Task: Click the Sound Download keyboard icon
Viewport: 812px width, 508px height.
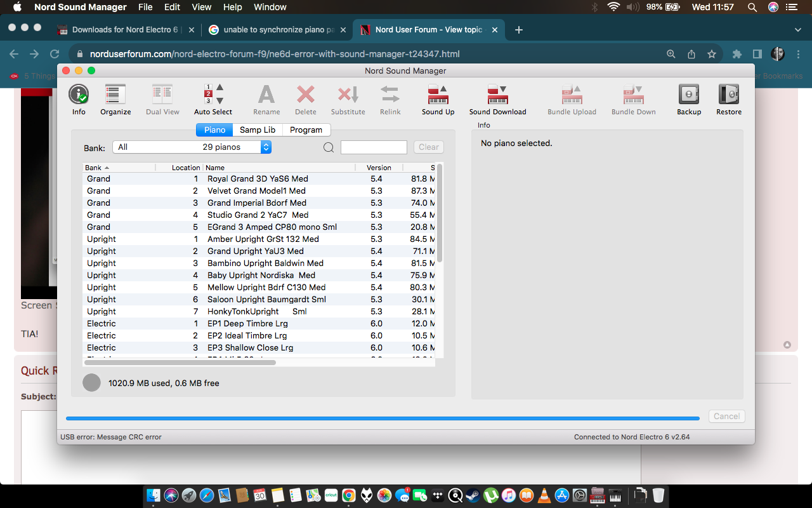Action: point(498,95)
